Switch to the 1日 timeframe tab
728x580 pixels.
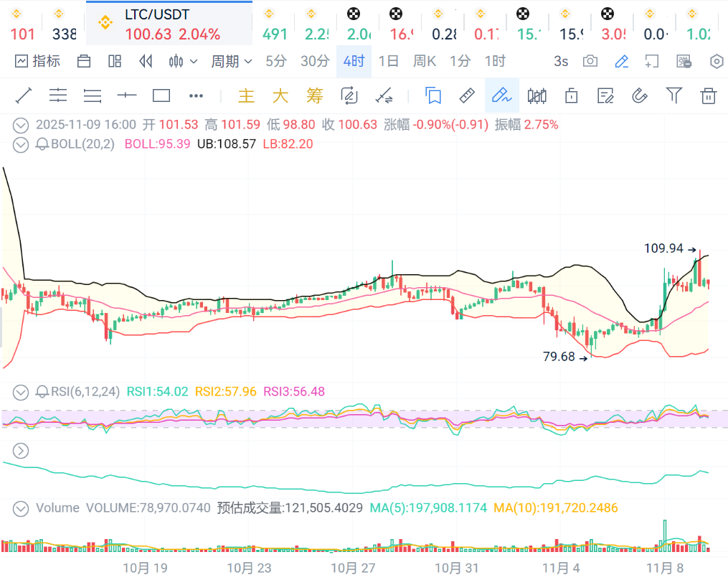click(388, 62)
